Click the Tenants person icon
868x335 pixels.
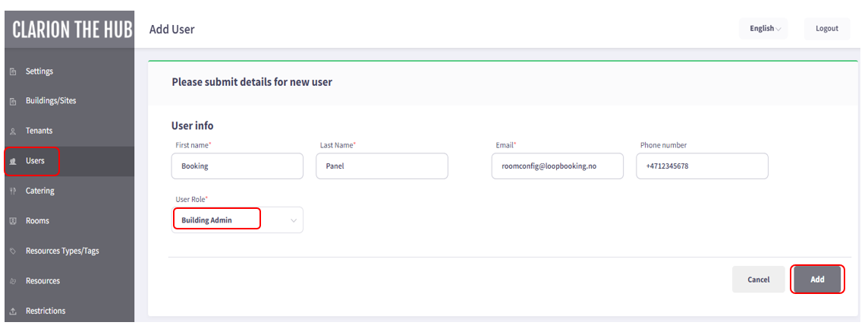coord(13,131)
